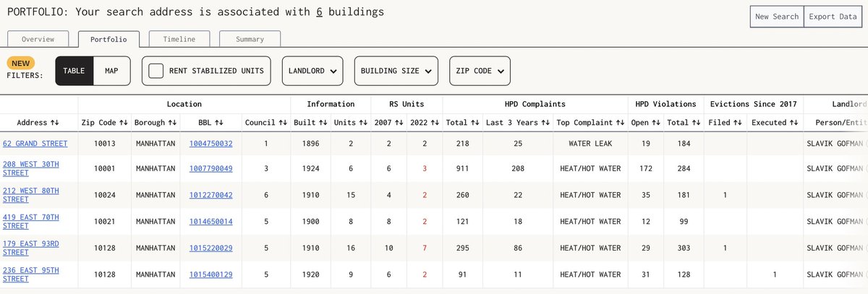Open the Landlord filter dropdown
The width and height of the screenshot is (868, 294).
tap(312, 71)
